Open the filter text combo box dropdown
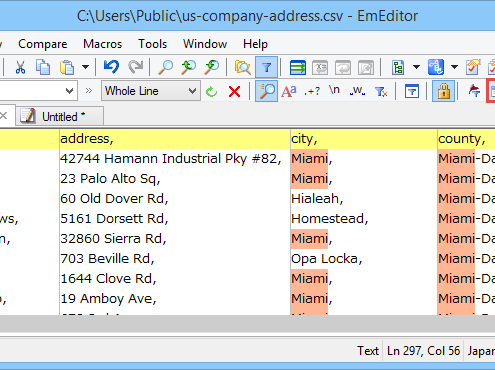495x370 pixels. coord(69,91)
